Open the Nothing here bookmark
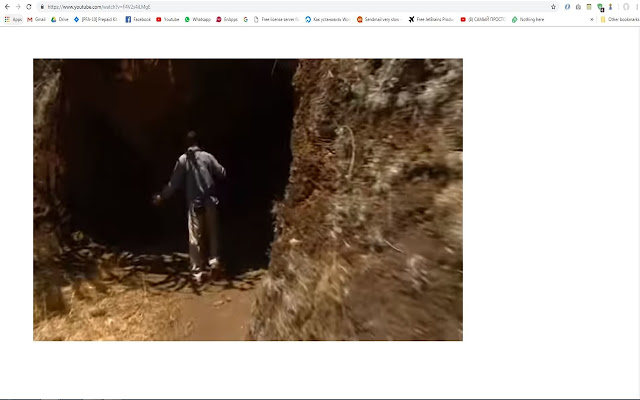Screen dimensions: 640x400 click(528, 19)
